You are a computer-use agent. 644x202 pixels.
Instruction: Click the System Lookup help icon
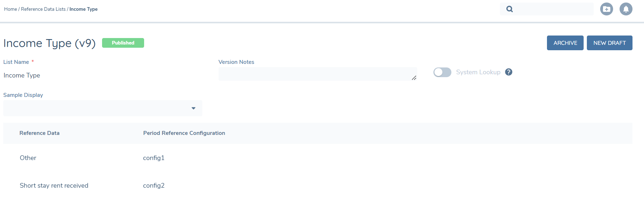pos(509,72)
